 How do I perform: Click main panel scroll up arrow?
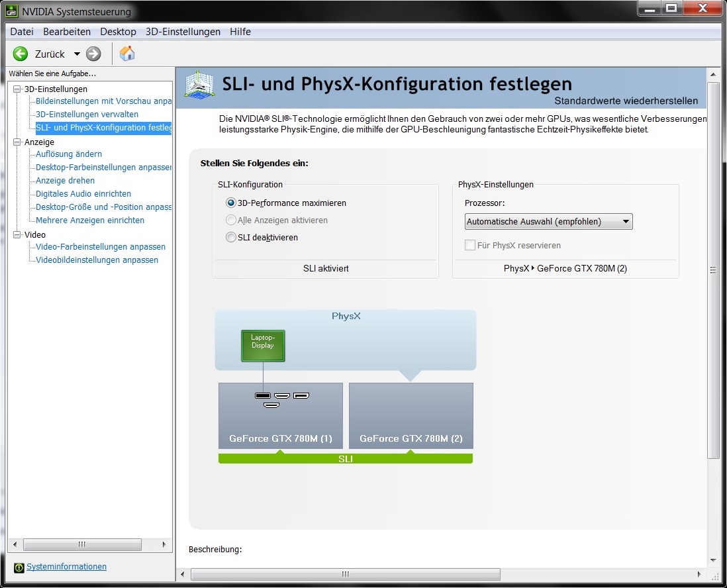click(x=713, y=74)
